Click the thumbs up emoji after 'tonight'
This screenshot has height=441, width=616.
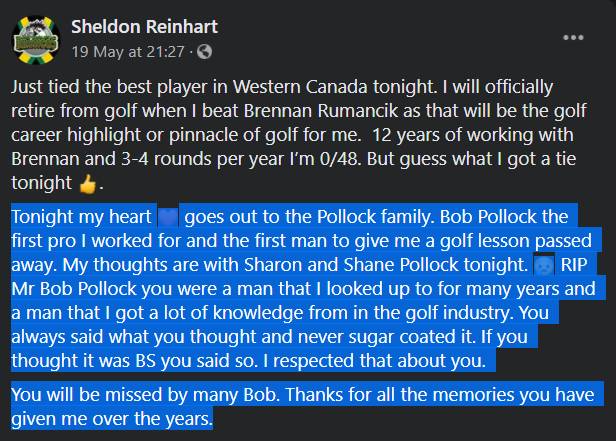point(88,184)
